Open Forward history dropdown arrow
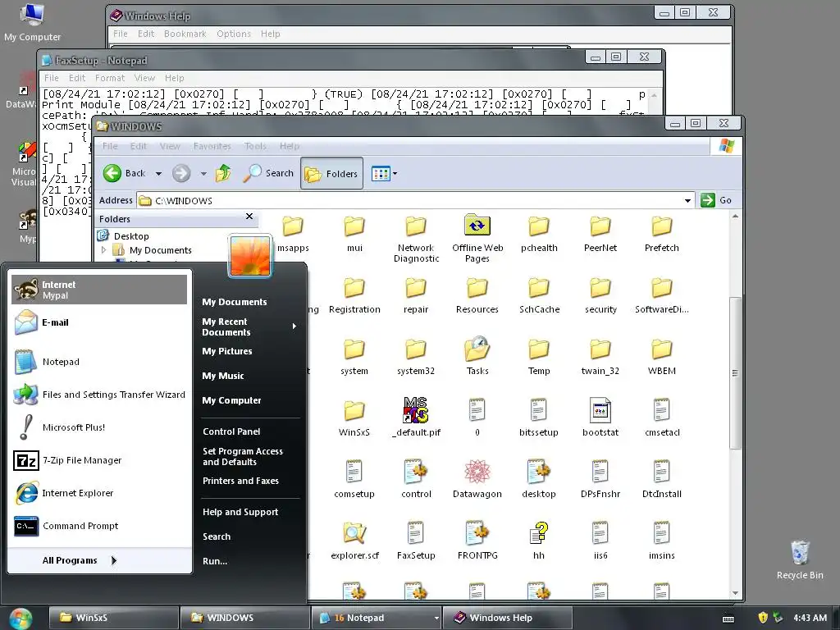 point(203,174)
